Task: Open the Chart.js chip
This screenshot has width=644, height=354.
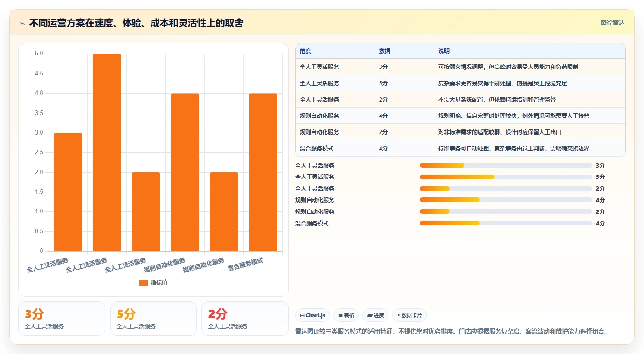Action: [312, 315]
